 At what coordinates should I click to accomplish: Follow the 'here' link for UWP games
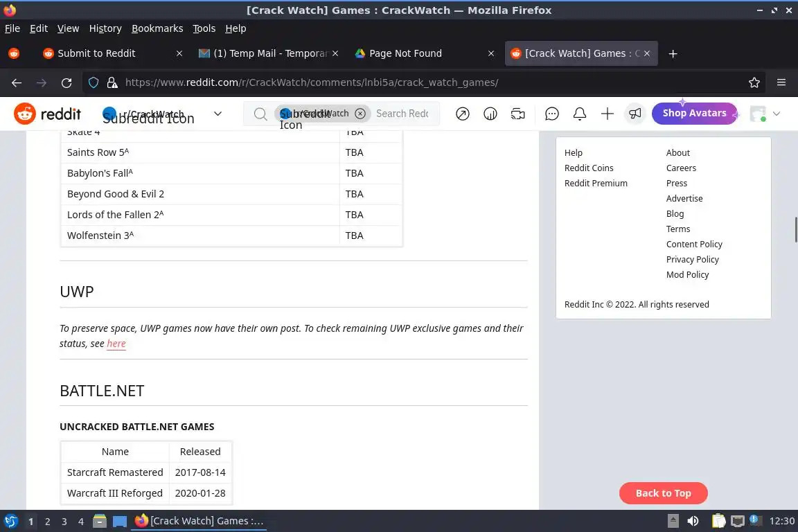click(116, 344)
